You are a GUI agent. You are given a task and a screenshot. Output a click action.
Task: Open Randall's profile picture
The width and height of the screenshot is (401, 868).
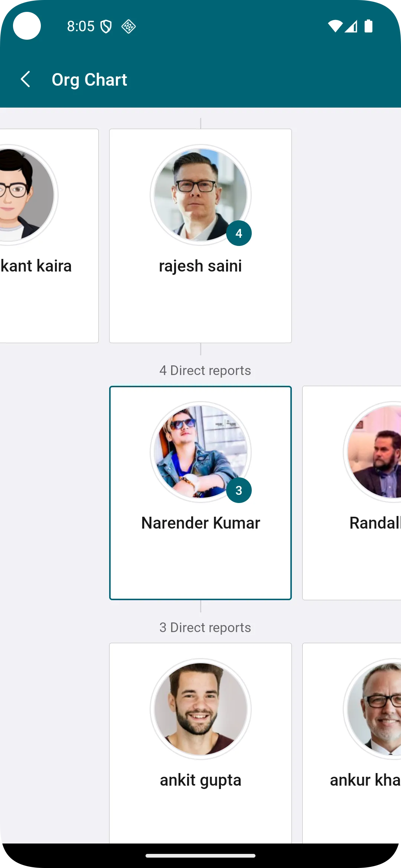(x=374, y=451)
